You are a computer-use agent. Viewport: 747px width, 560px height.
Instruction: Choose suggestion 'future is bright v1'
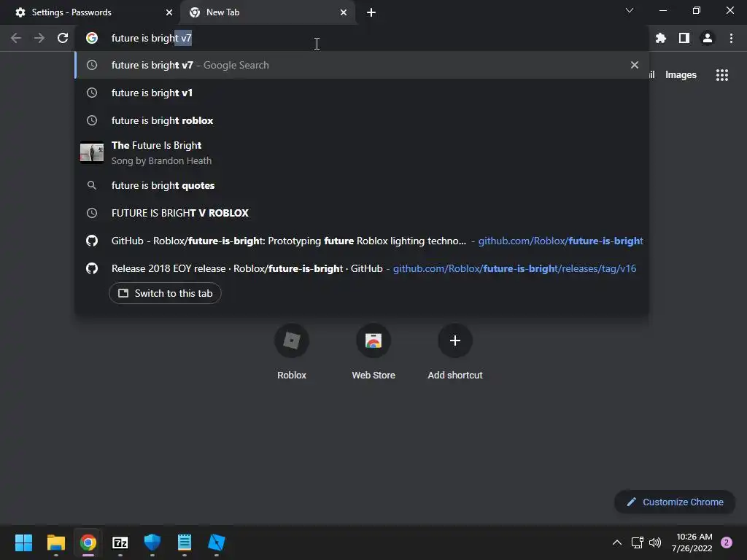point(362,93)
